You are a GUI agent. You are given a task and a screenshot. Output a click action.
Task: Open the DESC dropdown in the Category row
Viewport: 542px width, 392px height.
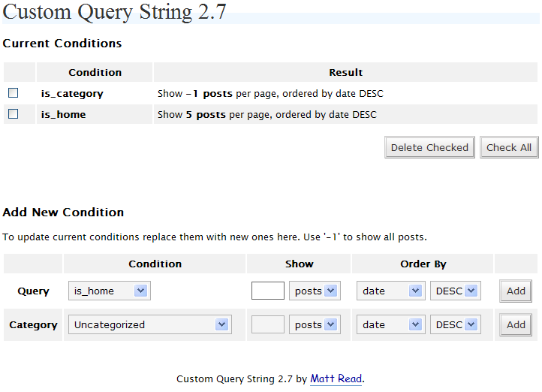(455, 325)
